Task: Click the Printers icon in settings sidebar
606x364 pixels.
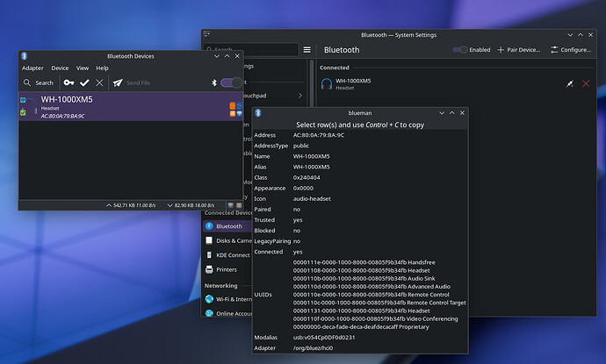Action: click(x=209, y=269)
